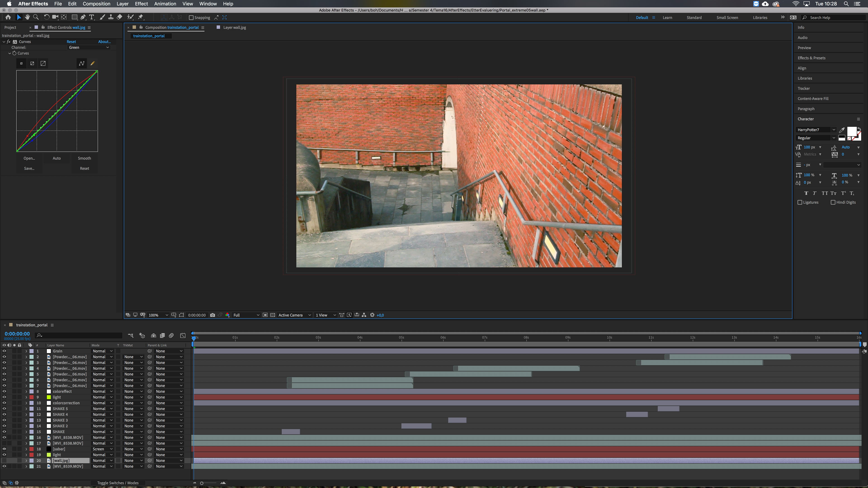Open the Composition menu
The width and height of the screenshot is (868, 488).
96,4
